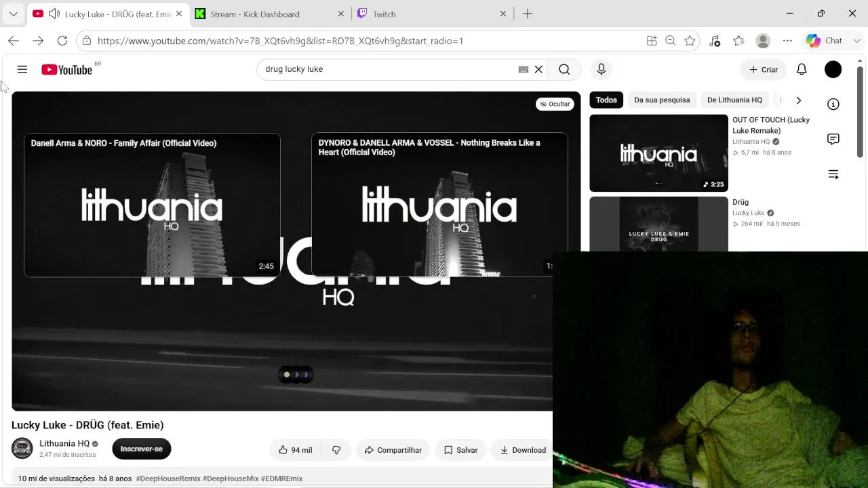The height and width of the screenshot is (488, 868).
Task: Hide end screen with Ocultar button
Action: pyautogui.click(x=555, y=104)
